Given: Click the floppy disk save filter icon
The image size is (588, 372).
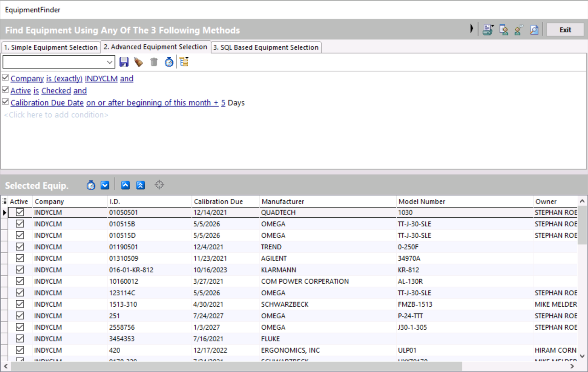Looking at the screenshot, I should pyautogui.click(x=124, y=62).
